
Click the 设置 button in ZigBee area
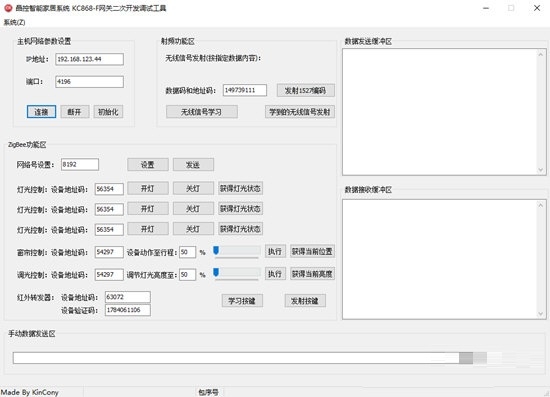click(x=148, y=165)
